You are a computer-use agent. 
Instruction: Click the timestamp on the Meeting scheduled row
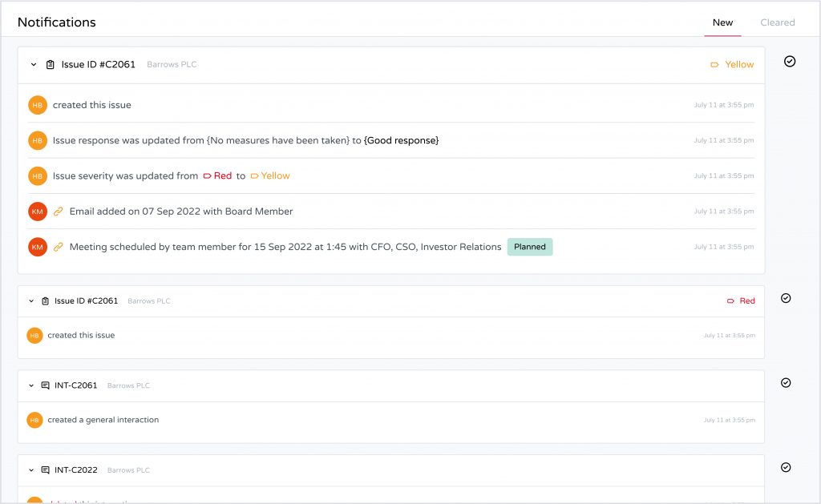pyautogui.click(x=724, y=247)
